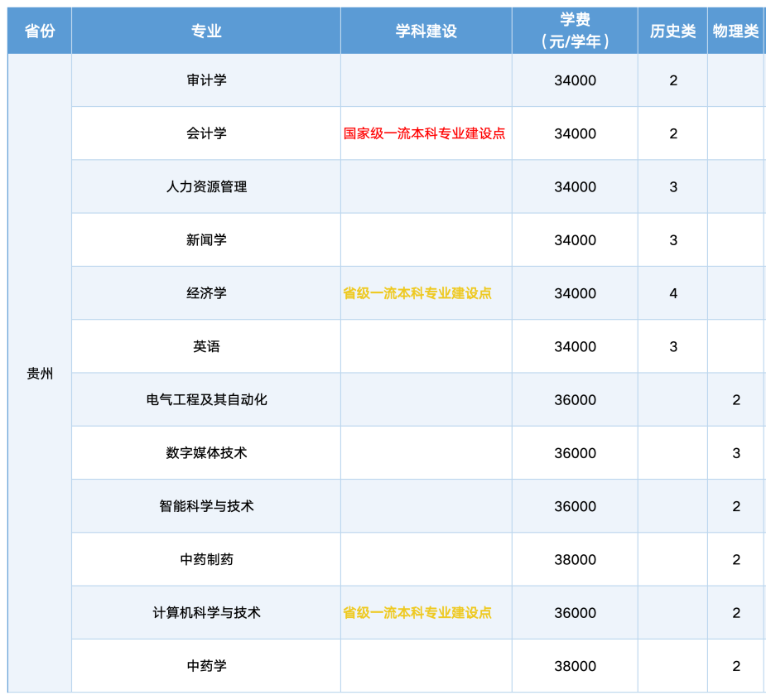Select the 计算机科学与技术 major cell
Screen dimensions: 766x700
click(206, 613)
